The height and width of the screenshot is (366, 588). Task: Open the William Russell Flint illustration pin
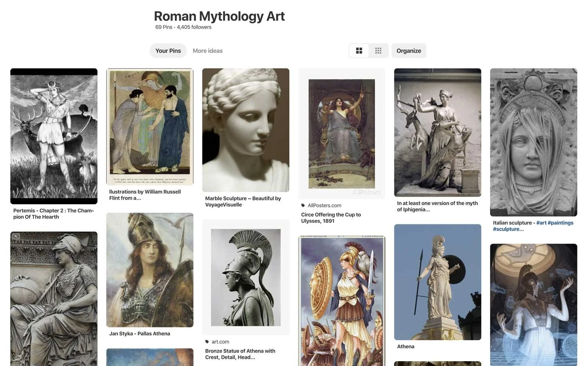(150, 127)
